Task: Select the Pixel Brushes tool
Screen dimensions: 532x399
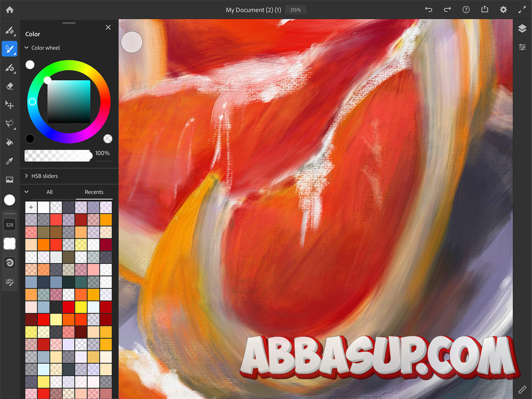Action: pyautogui.click(x=9, y=30)
